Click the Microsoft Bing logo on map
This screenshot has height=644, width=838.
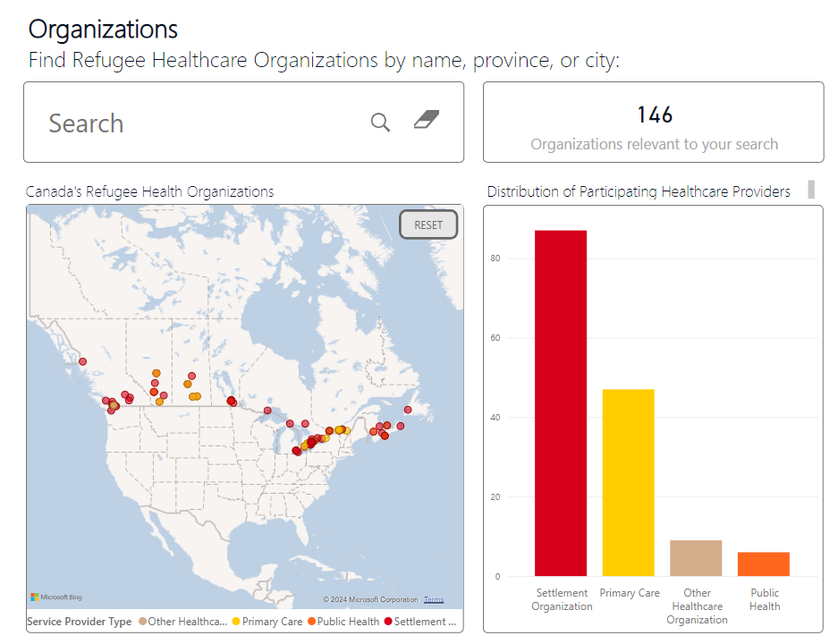click(x=56, y=597)
